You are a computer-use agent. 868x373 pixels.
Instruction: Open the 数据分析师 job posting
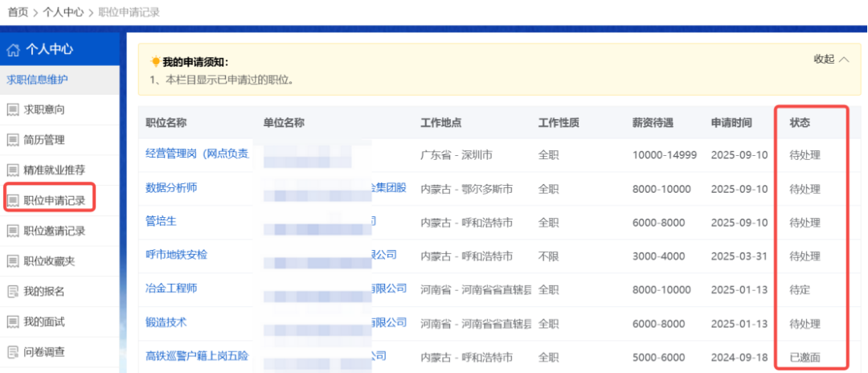tap(171, 187)
